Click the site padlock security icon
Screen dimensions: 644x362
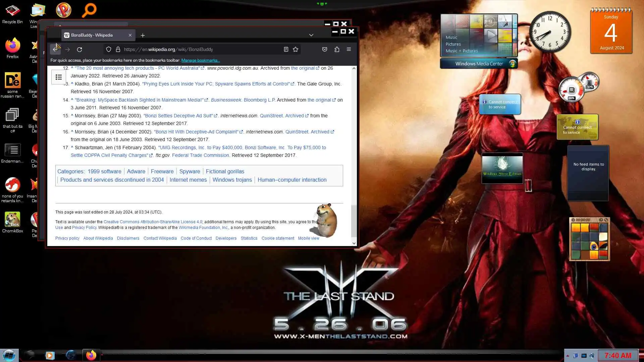[118, 49]
